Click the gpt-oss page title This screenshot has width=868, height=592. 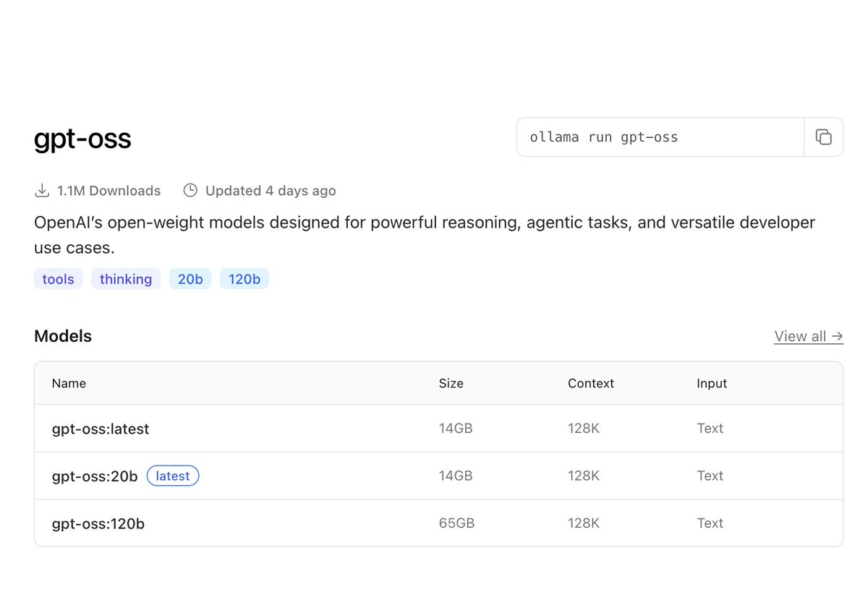pos(82,139)
